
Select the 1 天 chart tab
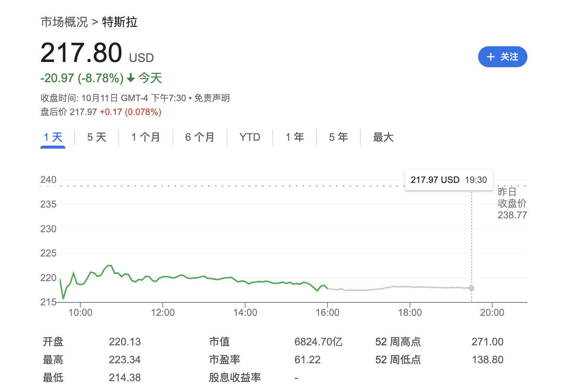(53, 137)
